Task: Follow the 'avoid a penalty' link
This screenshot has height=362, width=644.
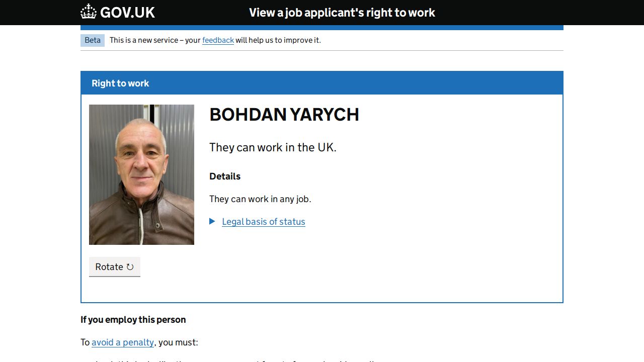Action: (123, 342)
